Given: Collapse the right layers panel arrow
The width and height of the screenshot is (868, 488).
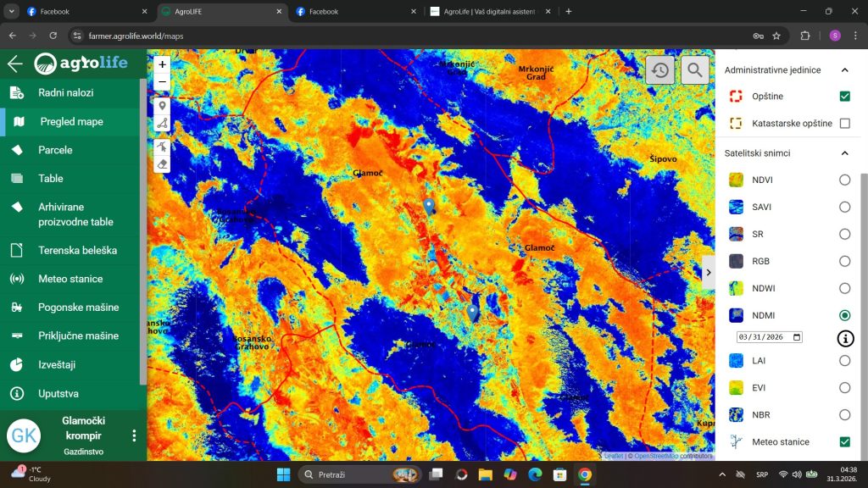Looking at the screenshot, I should [709, 273].
